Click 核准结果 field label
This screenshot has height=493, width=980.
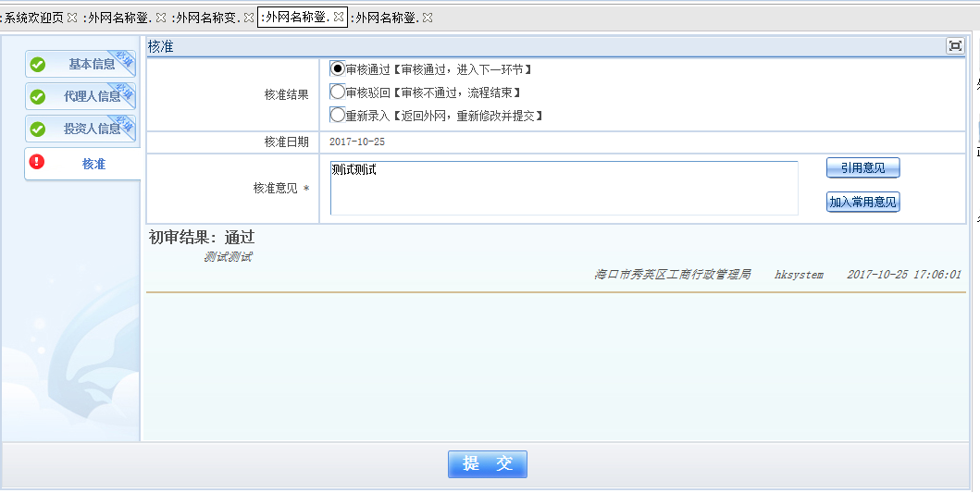click(286, 95)
